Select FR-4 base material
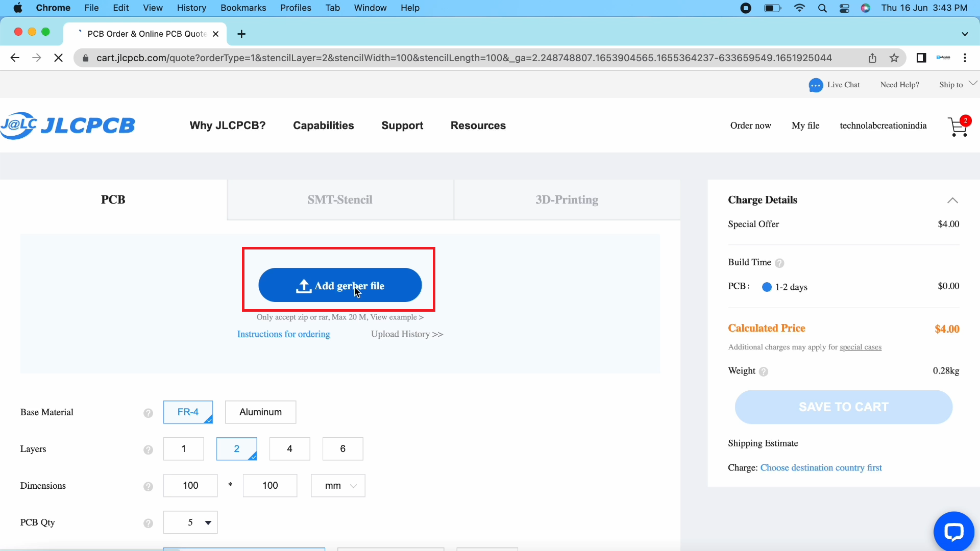The height and width of the screenshot is (551, 980). 188,412
